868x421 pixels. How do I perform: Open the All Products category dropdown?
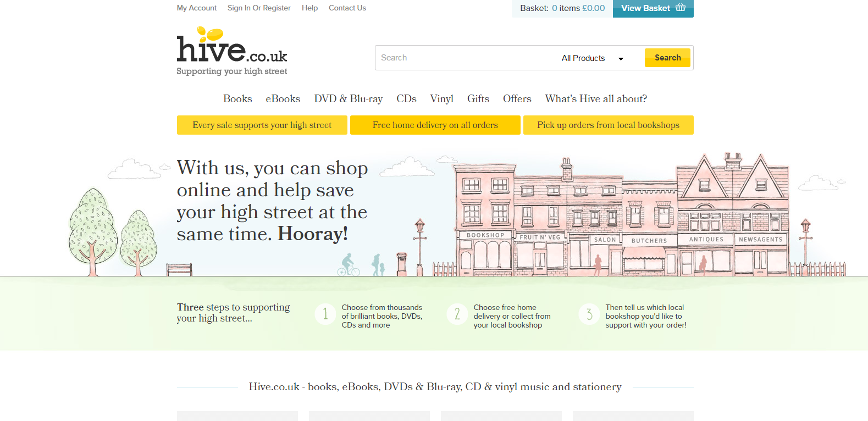pyautogui.click(x=593, y=58)
